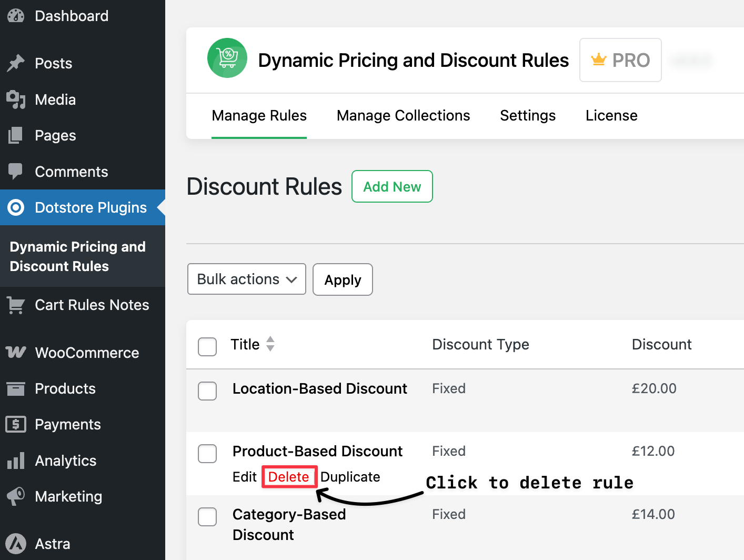Switch to the Manage Collections tab

click(x=404, y=115)
